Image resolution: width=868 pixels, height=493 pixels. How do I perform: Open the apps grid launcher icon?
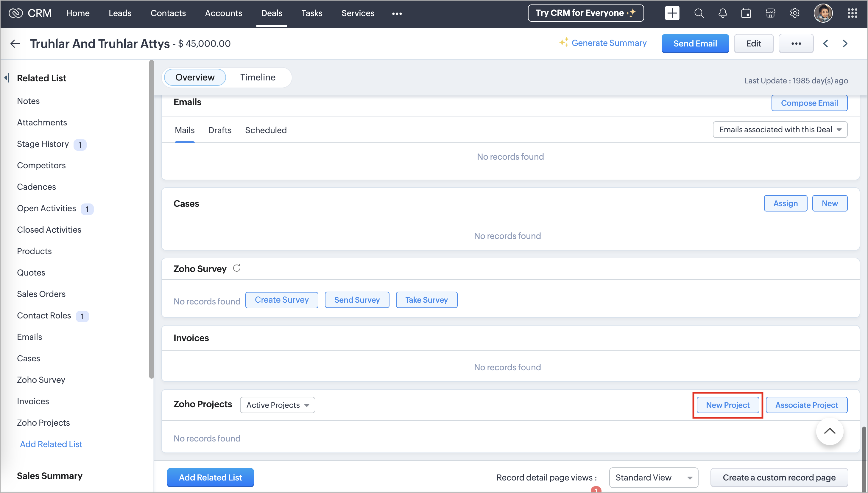pyautogui.click(x=852, y=13)
